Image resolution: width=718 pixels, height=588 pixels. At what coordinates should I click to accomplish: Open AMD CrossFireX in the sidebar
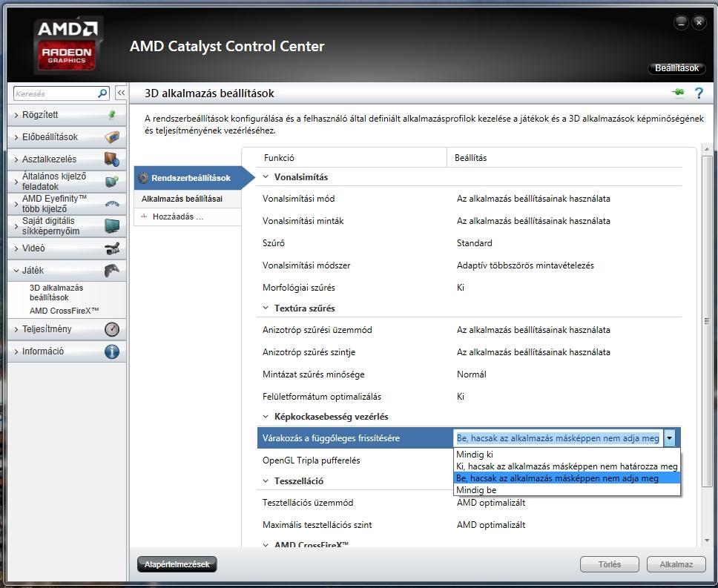64,311
